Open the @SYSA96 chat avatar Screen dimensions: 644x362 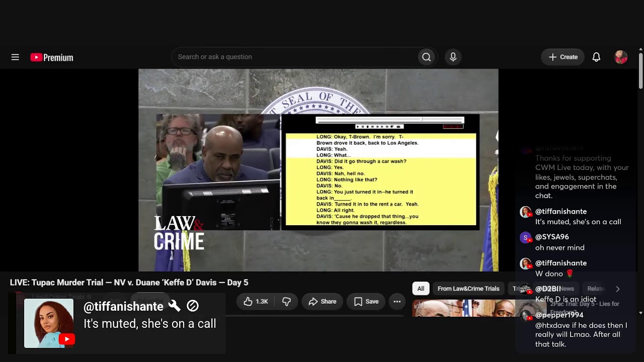point(525,237)
